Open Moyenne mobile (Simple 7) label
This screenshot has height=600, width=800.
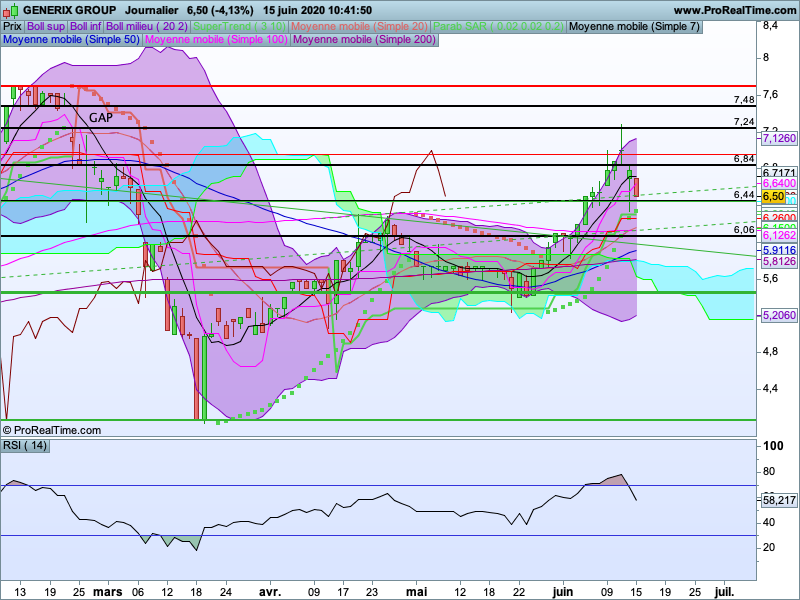(634, 27)
